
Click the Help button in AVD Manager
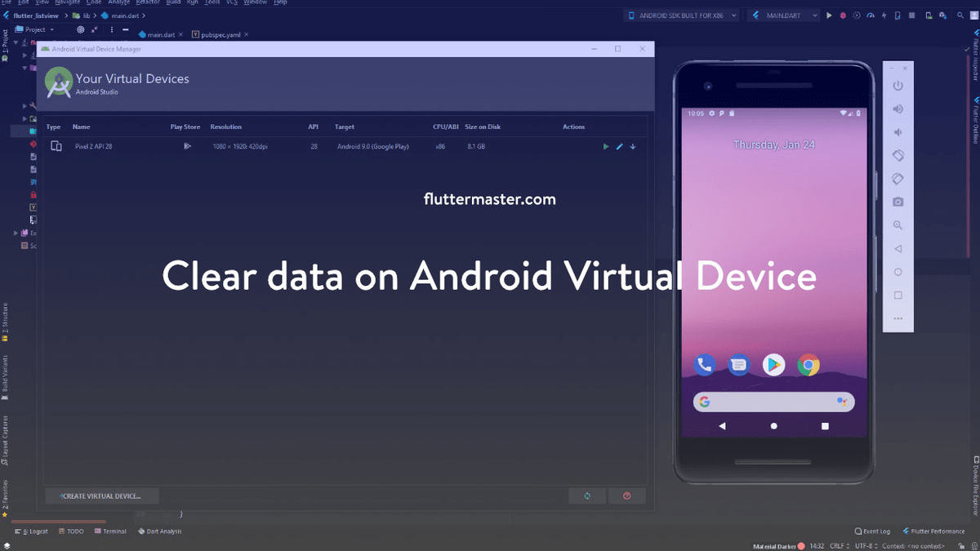click(x=627, y=495)
